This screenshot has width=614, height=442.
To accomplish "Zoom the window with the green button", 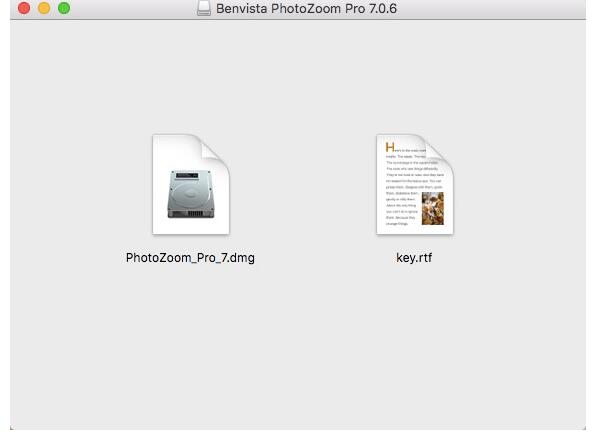I will pyautogui.click(x=64, y=8).
